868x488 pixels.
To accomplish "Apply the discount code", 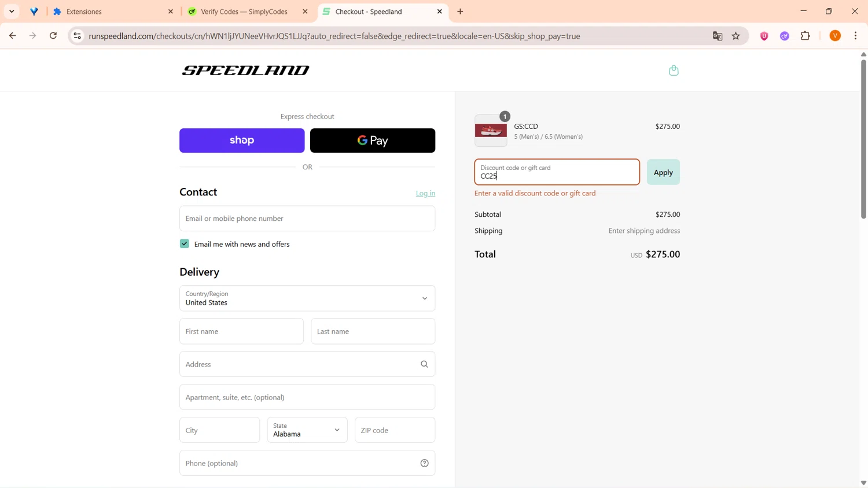I will pos(663,172).
